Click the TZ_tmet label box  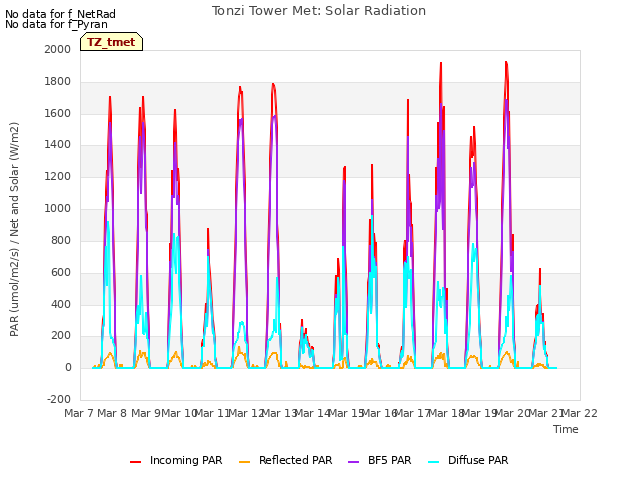111,42
